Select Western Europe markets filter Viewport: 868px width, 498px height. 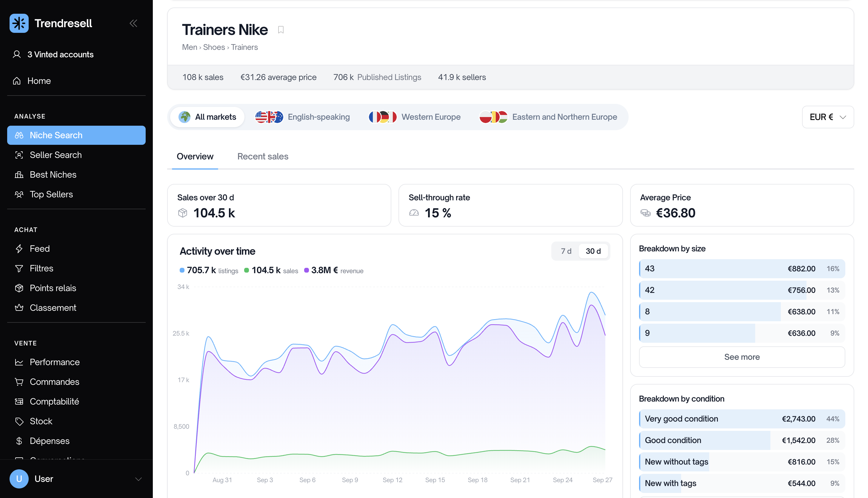415,117
